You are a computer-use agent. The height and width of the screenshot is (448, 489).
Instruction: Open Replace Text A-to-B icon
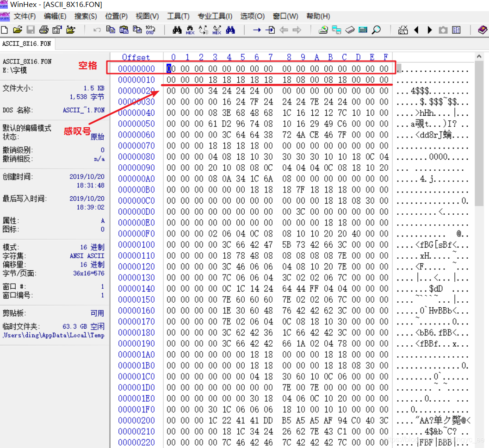coord(204,30)
